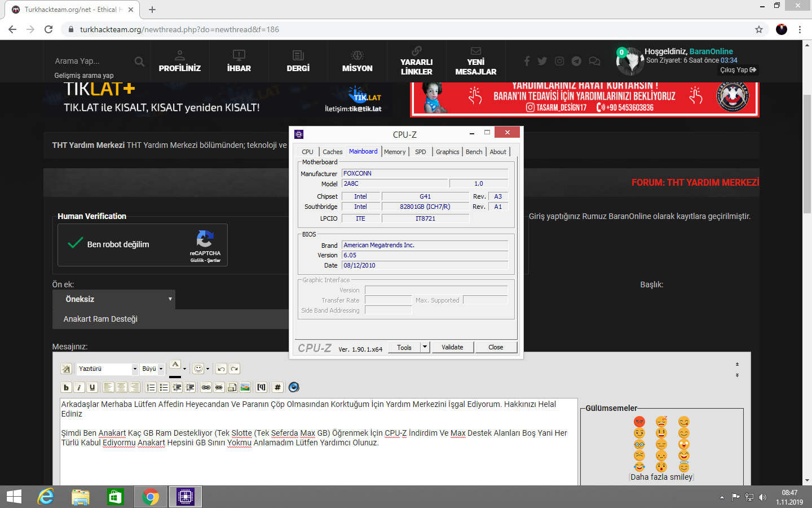Open the BaranOnline username link
This screenshot has height=508, width=812.
(711, 51)
